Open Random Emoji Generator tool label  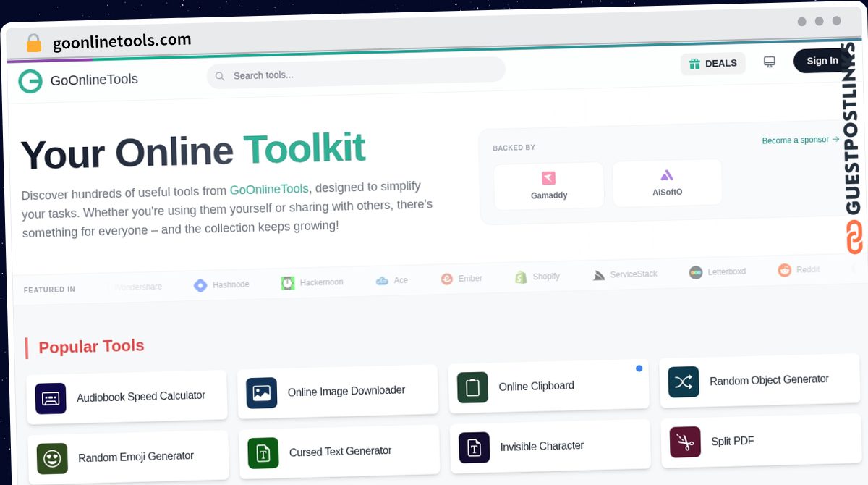(x=136, y=457)
